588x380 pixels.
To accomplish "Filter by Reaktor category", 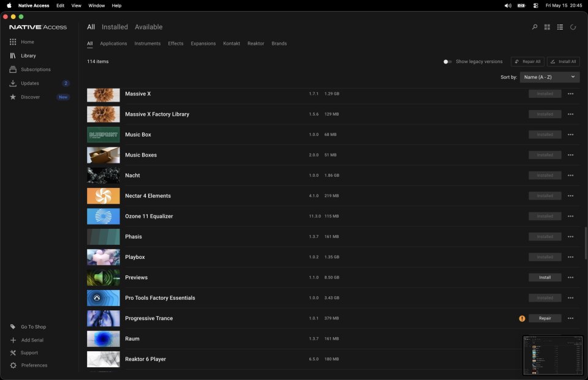I will point(256,43).
